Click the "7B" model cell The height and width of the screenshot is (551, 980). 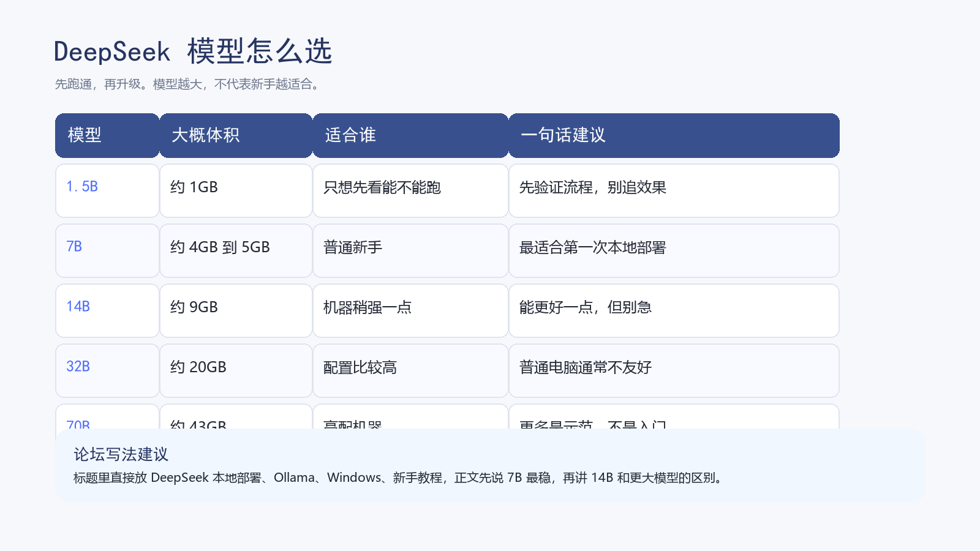[107, 250]
